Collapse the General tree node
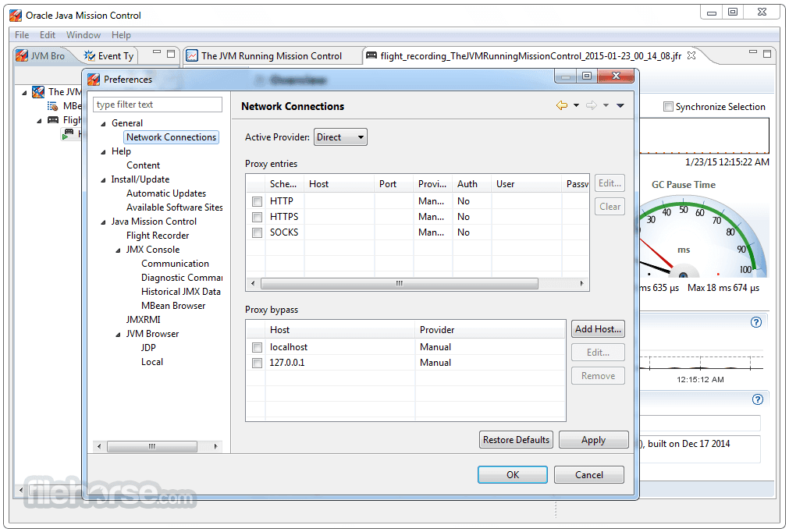 [103, 124]
